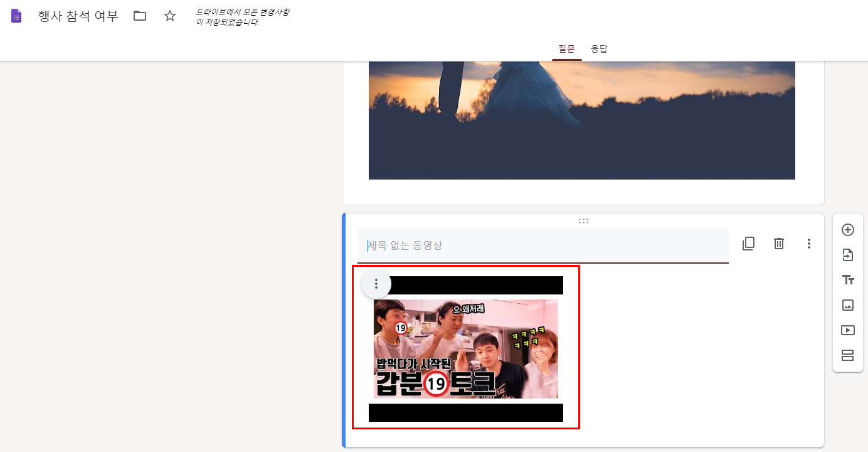Star the form 행사 참석 여부
Screen dimensions: 868x452
(170, 16)
